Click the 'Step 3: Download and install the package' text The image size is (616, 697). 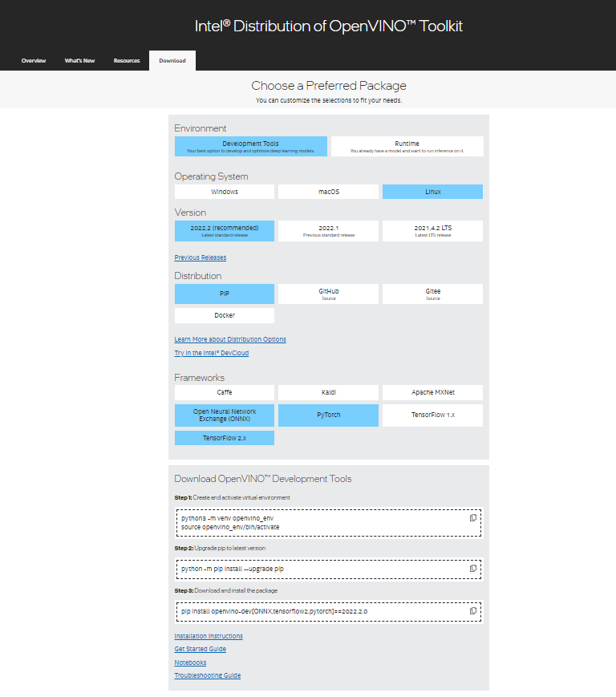[x=225, y=591]
